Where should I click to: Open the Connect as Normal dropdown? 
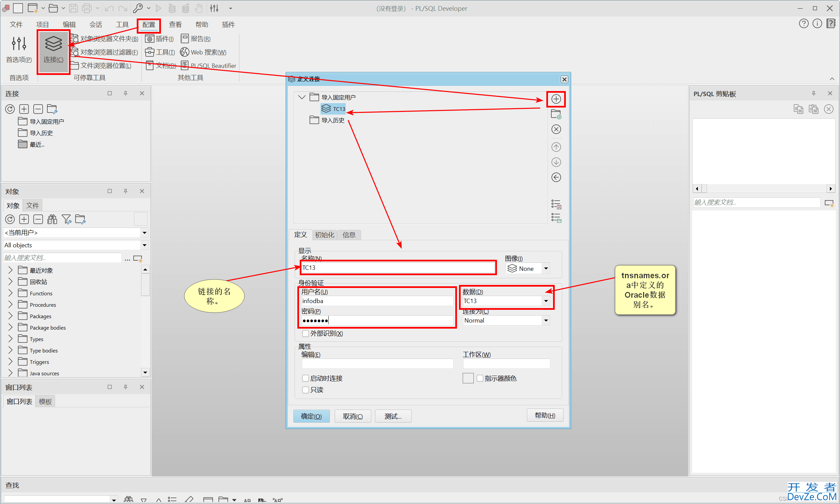(x=546, y=321)
